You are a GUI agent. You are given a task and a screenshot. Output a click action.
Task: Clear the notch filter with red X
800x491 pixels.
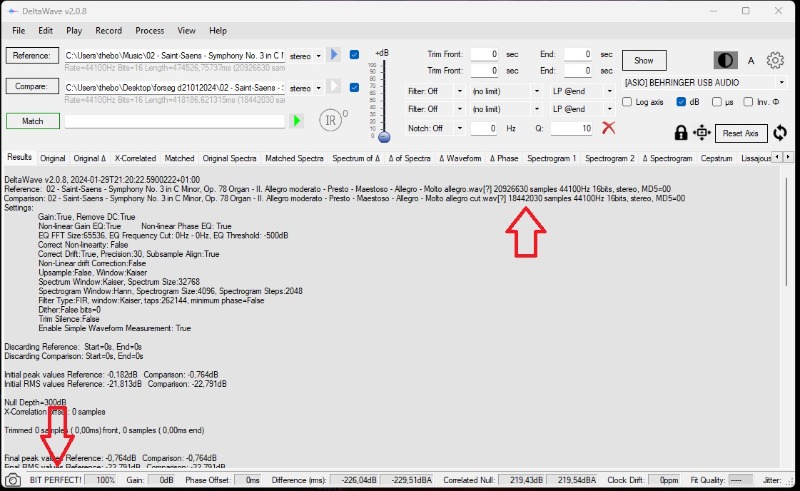[x=608, y=128]
